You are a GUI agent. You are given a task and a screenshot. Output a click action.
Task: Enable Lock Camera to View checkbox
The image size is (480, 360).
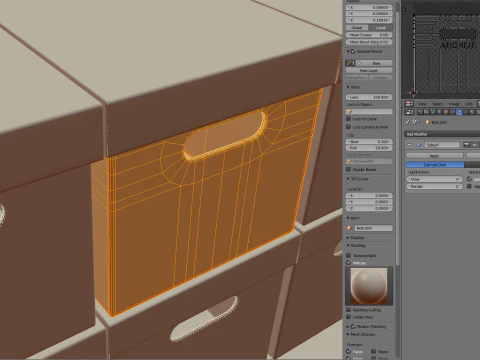(349, 127)
